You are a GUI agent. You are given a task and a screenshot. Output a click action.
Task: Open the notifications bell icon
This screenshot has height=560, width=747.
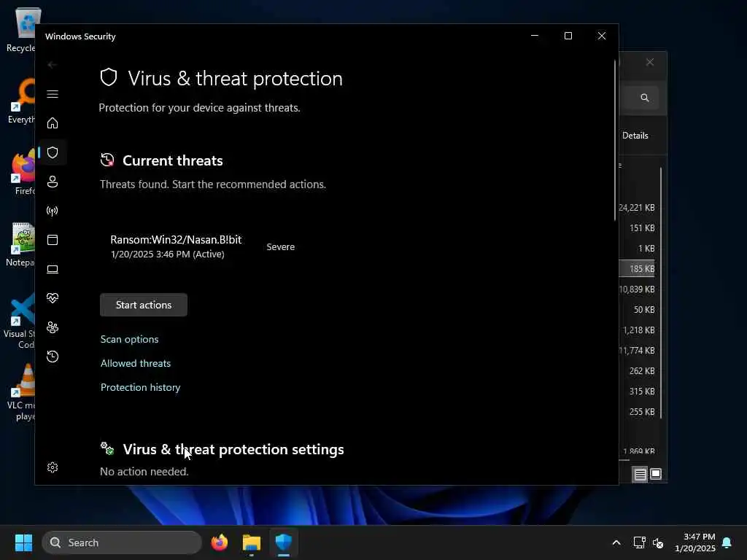click(x=727, y=542)
